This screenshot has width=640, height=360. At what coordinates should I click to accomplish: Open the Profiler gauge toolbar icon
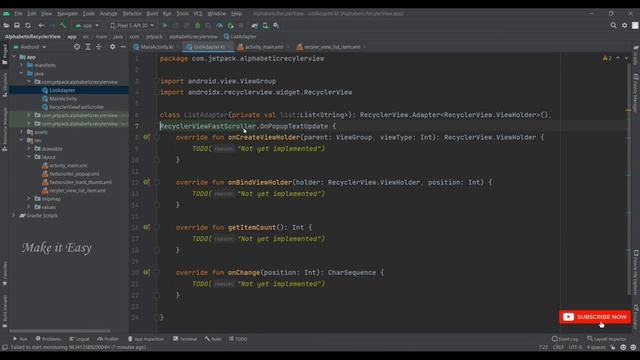coord(219,25)
